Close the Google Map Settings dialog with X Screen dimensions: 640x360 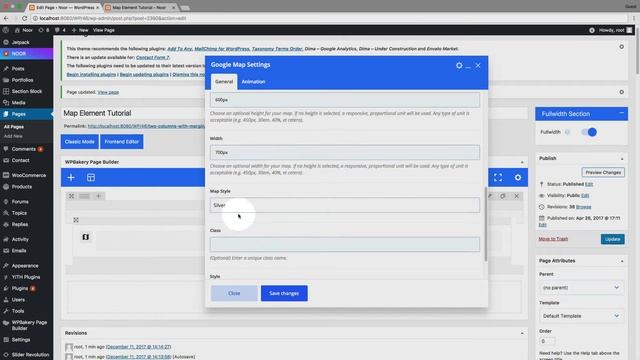478,65
